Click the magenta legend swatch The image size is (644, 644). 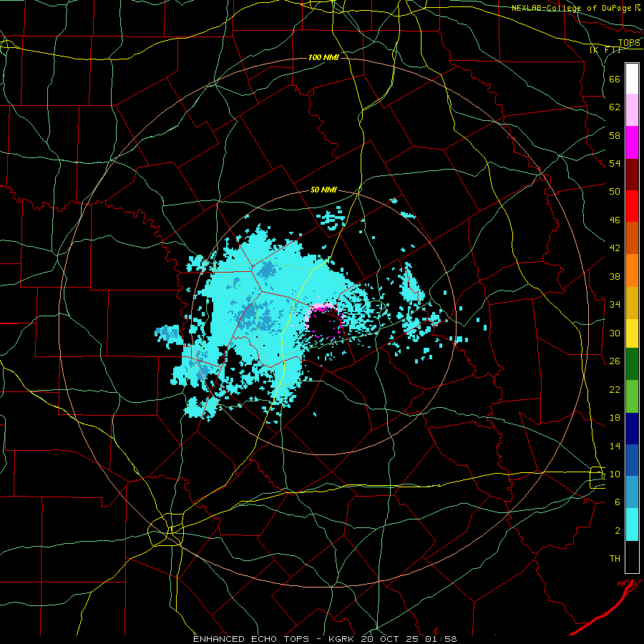pos(632,142)
